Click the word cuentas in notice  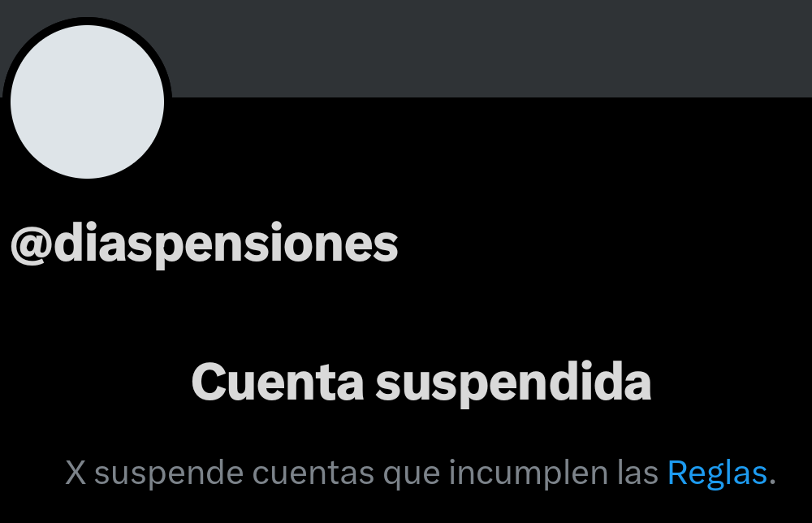[313, 473]
